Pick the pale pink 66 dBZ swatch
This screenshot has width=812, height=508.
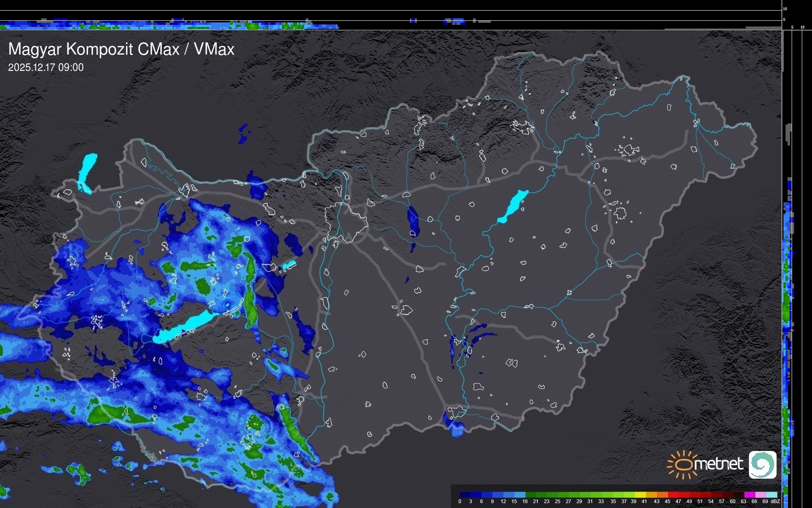(761, 495)
